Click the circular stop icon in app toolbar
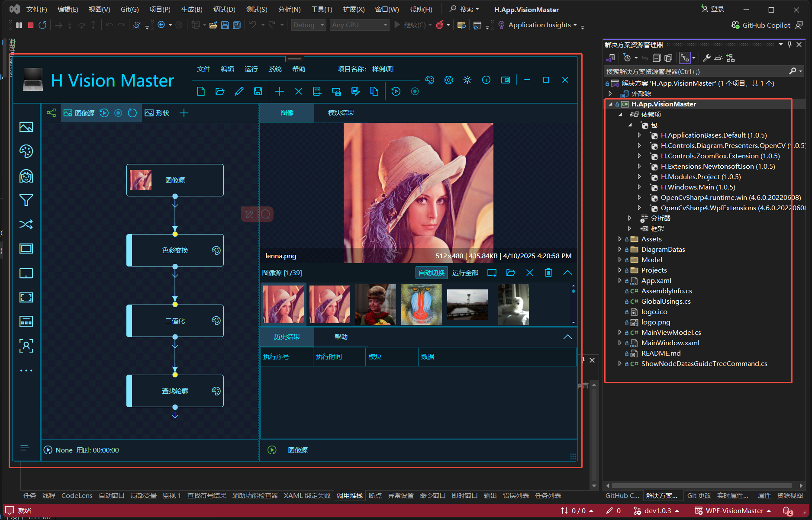This screenshot has width=812, height=520. [415, 91]
